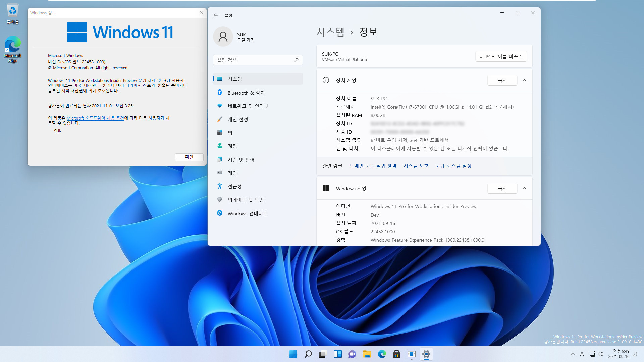Select Windows 업데이트 category
This screenshot has height=362, width=644.
tap(258, 213)
